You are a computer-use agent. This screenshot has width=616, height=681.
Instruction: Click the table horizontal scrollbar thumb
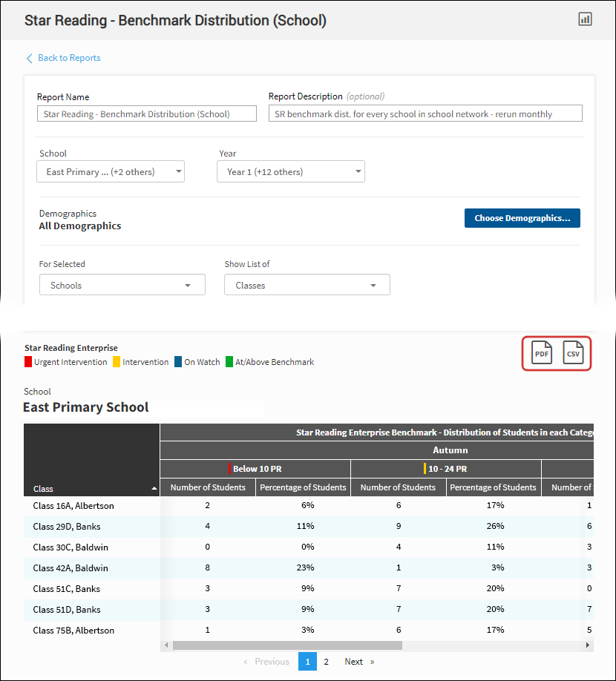coord(287,645)
